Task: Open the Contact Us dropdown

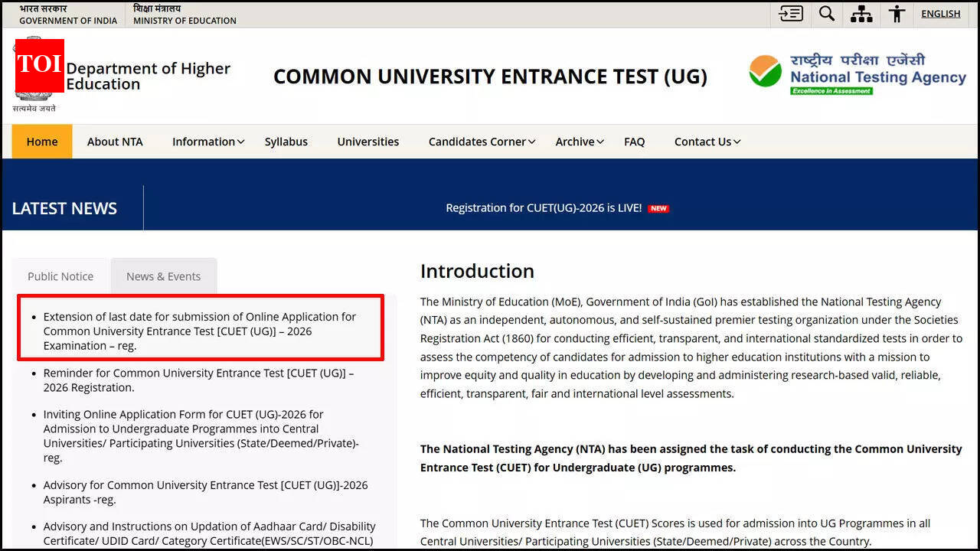Action: point(703,142)
